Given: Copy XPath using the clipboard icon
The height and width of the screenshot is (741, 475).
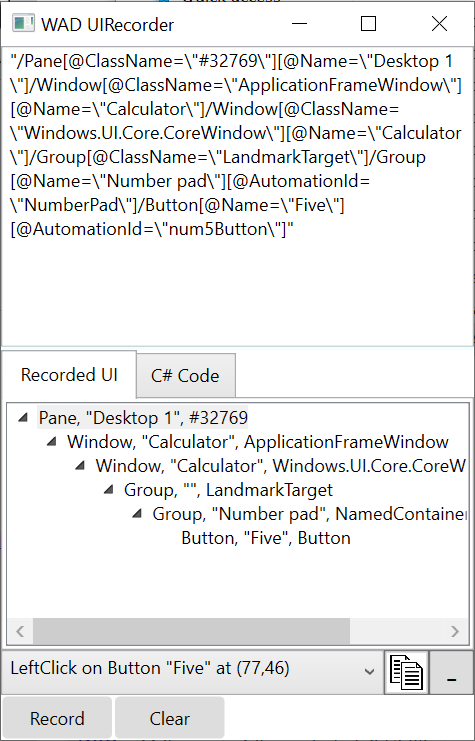Looking at the screenshot, I should click(x=406, y=672).
